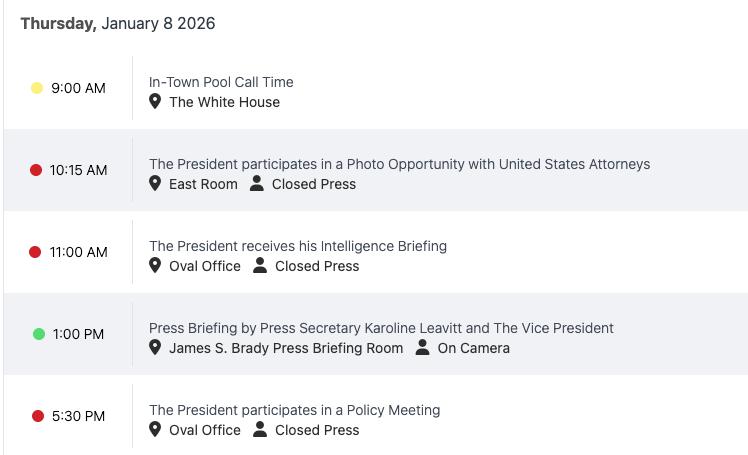The image size is (748, 455).
Task: Click the person icon next to On Camera
Action: (422, 348)
